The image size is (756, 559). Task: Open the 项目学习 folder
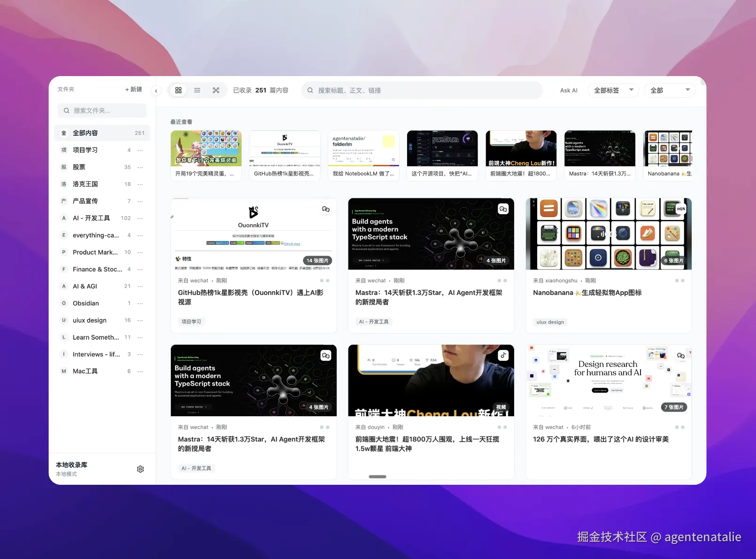point(102,150)
